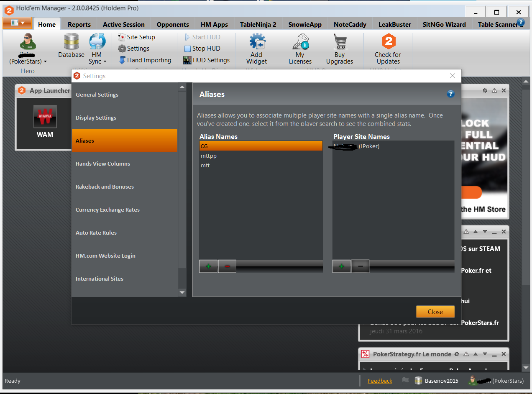Switch to the Active Session tab
This screenshot has height=394, width=532.
pos(124,24)
